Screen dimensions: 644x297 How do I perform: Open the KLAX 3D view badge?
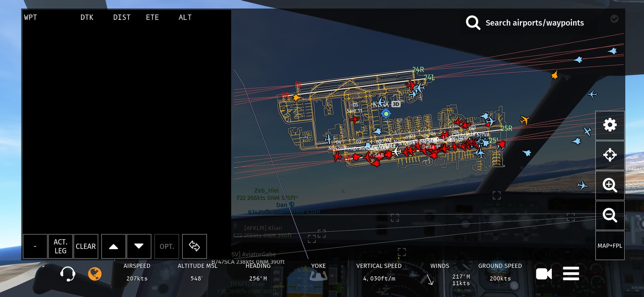click(396, 104)
